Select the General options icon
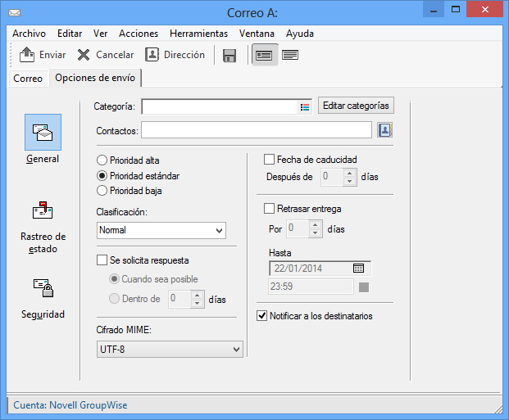 [x=43, y=132]
